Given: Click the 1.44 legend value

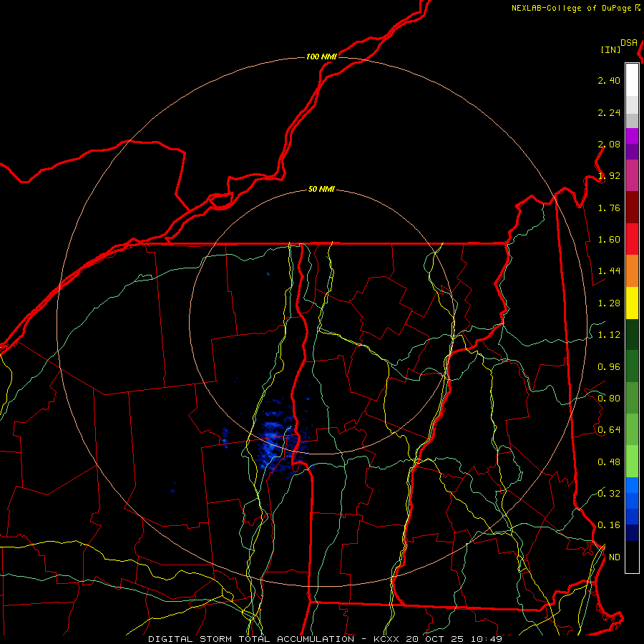Looking at the screenshot, I should tap(609, 271).
